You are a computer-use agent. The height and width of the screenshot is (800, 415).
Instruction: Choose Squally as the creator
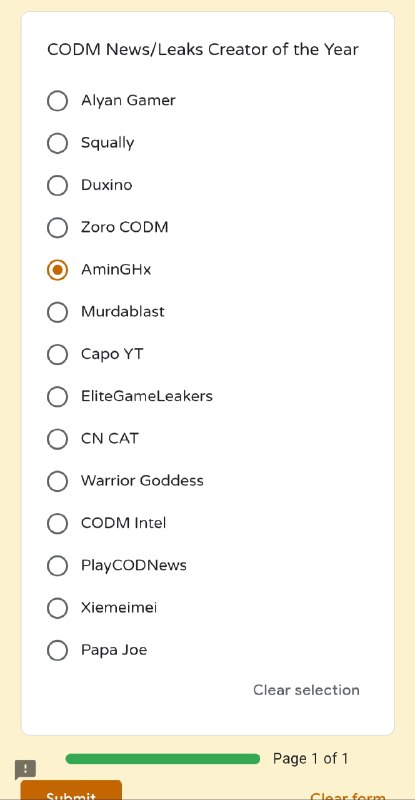tap(57, 143)
